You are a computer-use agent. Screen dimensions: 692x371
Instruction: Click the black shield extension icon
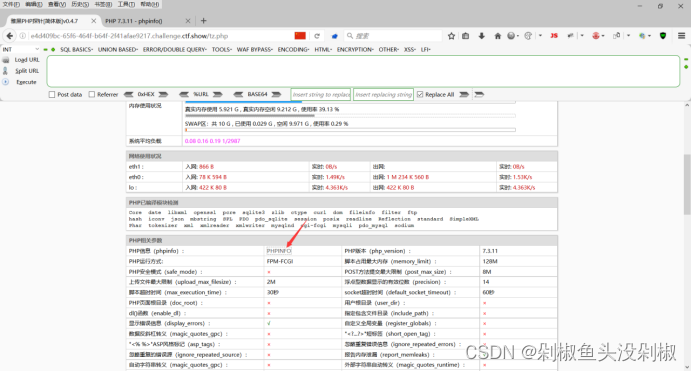point(663,36)
